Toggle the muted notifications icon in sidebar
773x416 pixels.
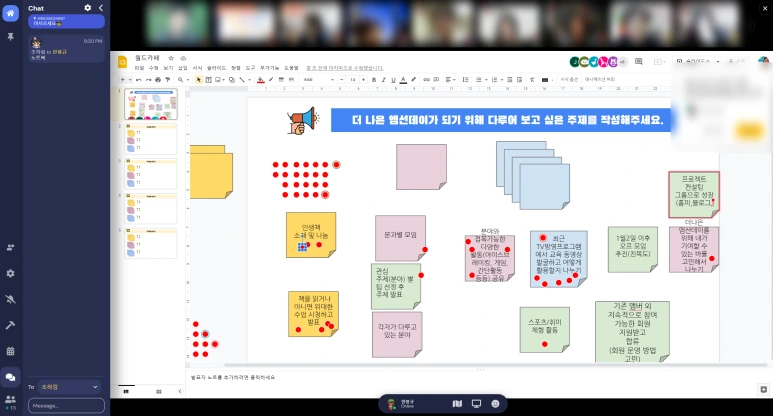(x=10, y=299)
